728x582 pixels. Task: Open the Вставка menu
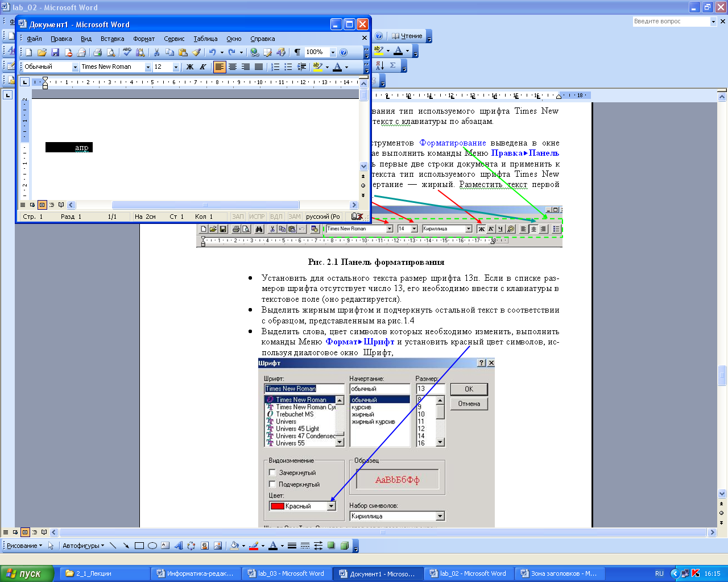click(112, 39)
